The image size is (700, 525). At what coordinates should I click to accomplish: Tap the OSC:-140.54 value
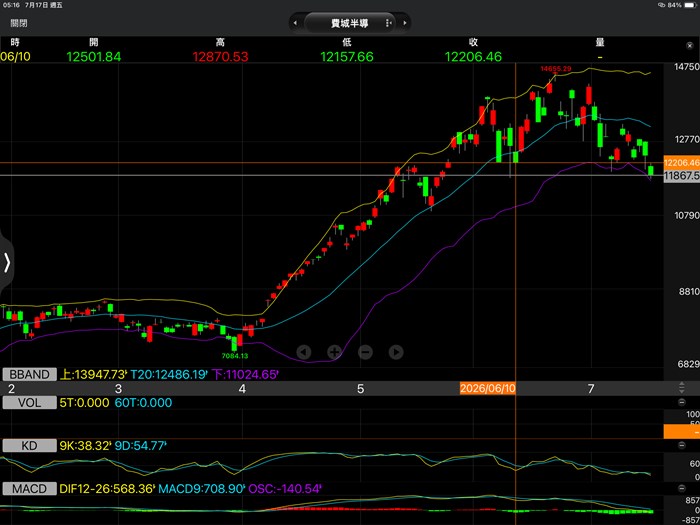(x=285, y=489)
